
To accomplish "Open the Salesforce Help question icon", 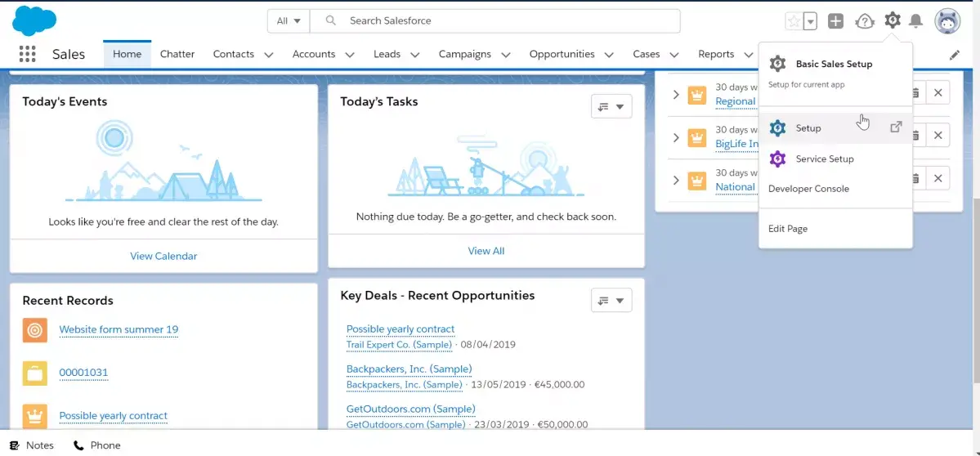I will [865, 21].
